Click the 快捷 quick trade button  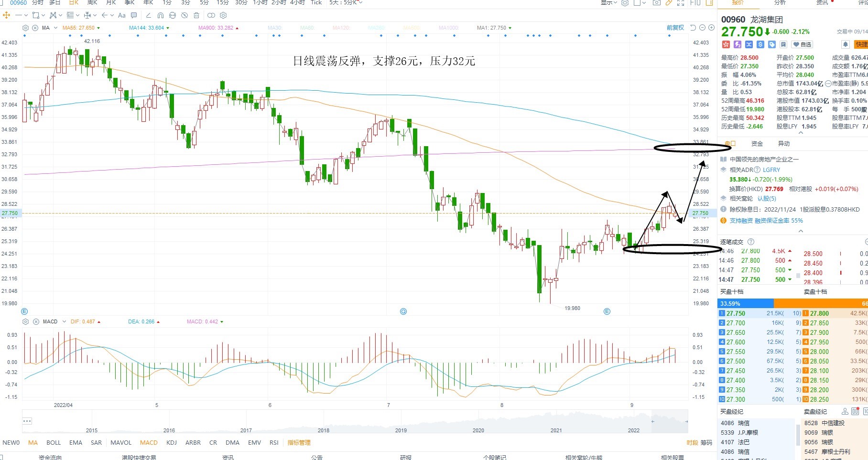pyautogui.click(x=861, y=44)
